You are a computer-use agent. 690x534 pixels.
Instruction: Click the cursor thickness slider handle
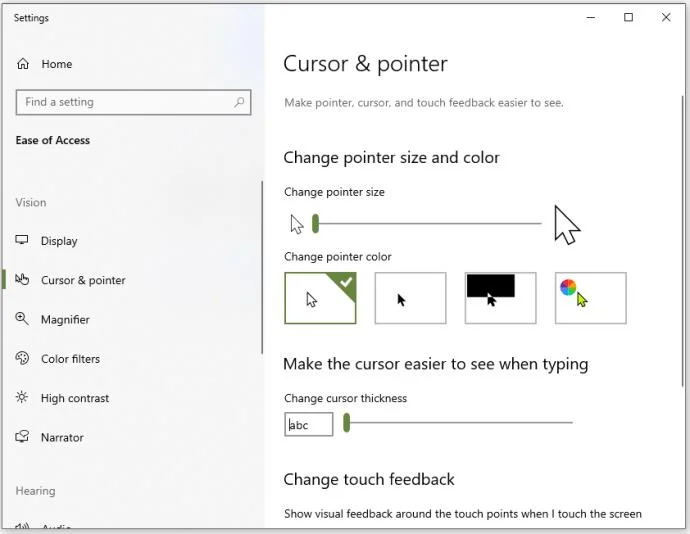[346, 423]
